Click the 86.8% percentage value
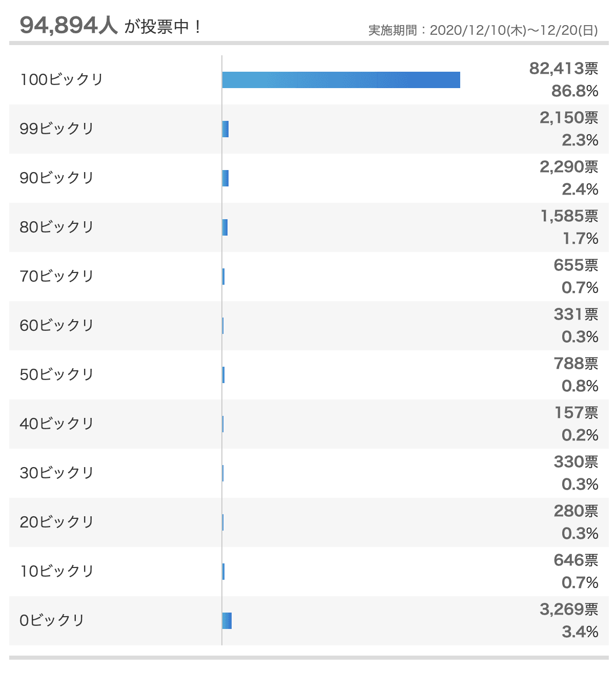Screen dimensions: 616x673 [x=574, y=91]
